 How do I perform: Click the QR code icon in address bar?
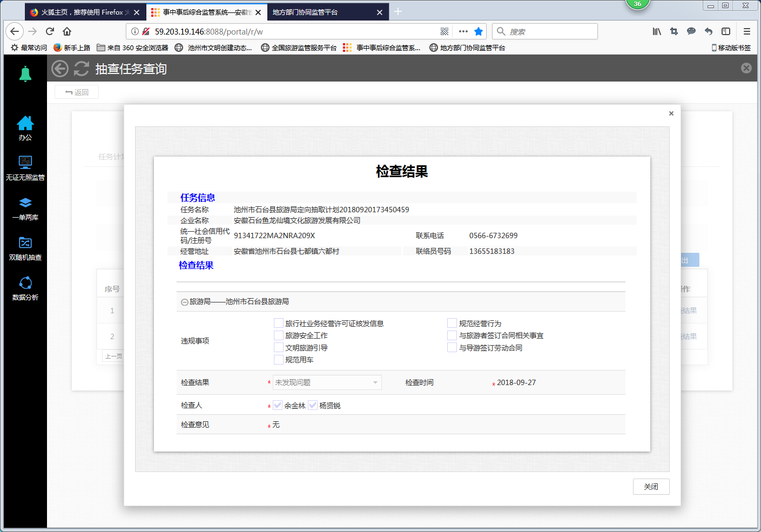[445, 31]
